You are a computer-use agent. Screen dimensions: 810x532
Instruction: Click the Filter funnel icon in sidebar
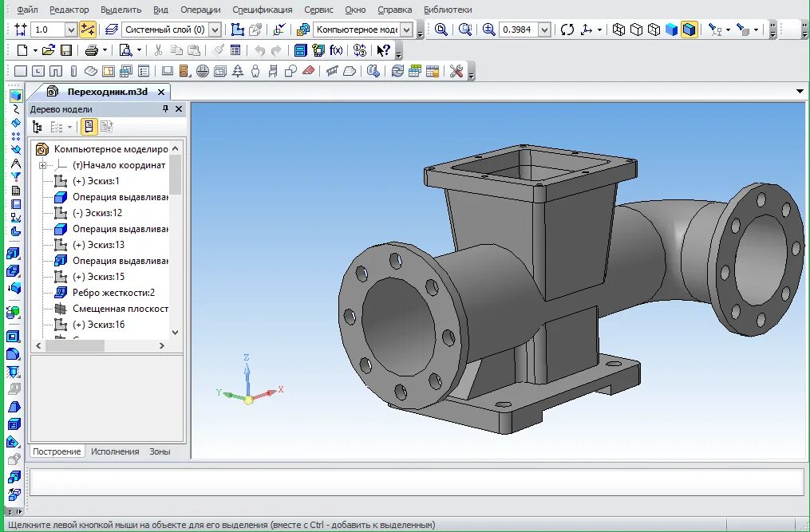pos(15,177)
